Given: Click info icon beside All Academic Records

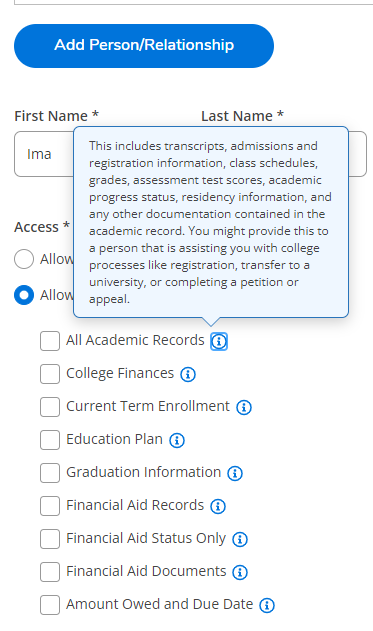Looking at the screenshot, I should pyautogui.click(x=219, y=342).
